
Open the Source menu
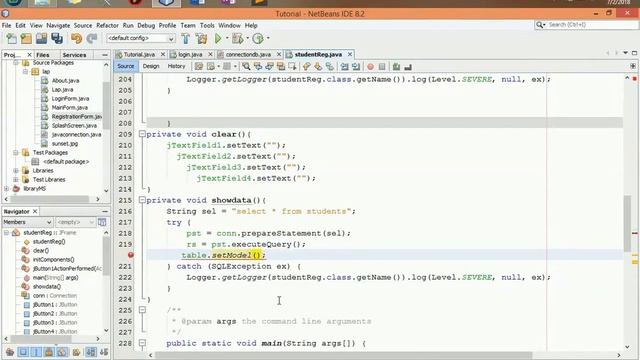(83, 25)
